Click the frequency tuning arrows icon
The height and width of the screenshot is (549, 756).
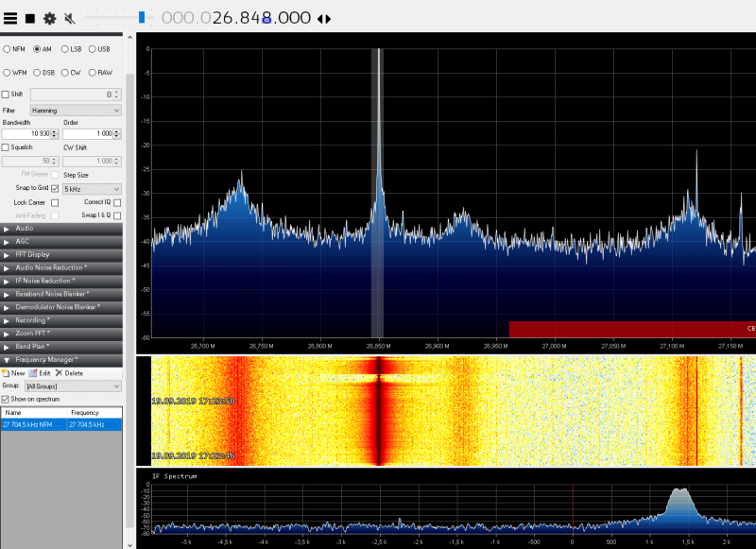click(x=324, y=19)
